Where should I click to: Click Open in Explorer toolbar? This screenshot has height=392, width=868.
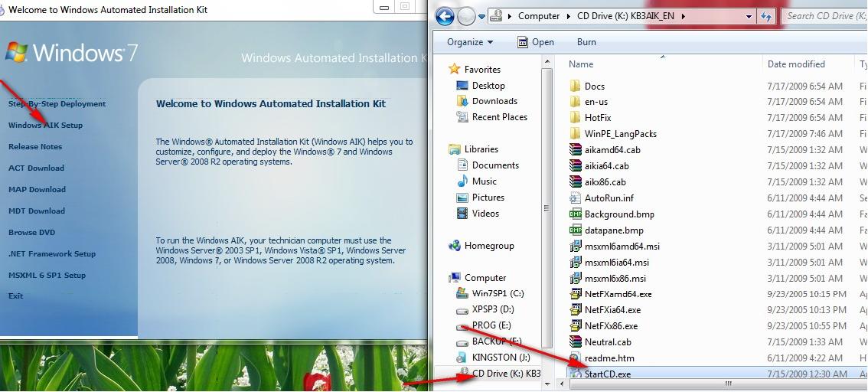click(535, 42)
